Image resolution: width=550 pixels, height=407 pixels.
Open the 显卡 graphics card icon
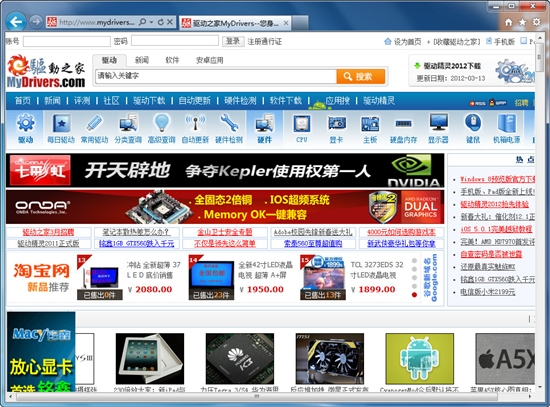[336, 128]
